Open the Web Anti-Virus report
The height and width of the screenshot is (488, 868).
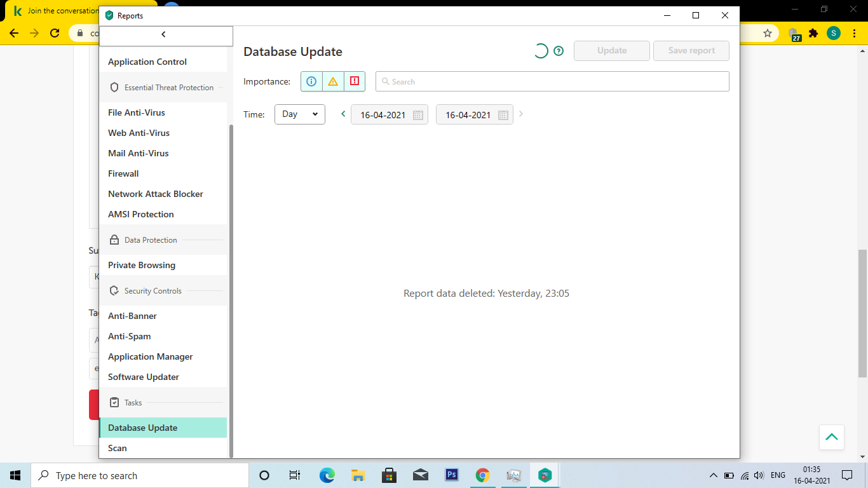click(x=163, y=133)
